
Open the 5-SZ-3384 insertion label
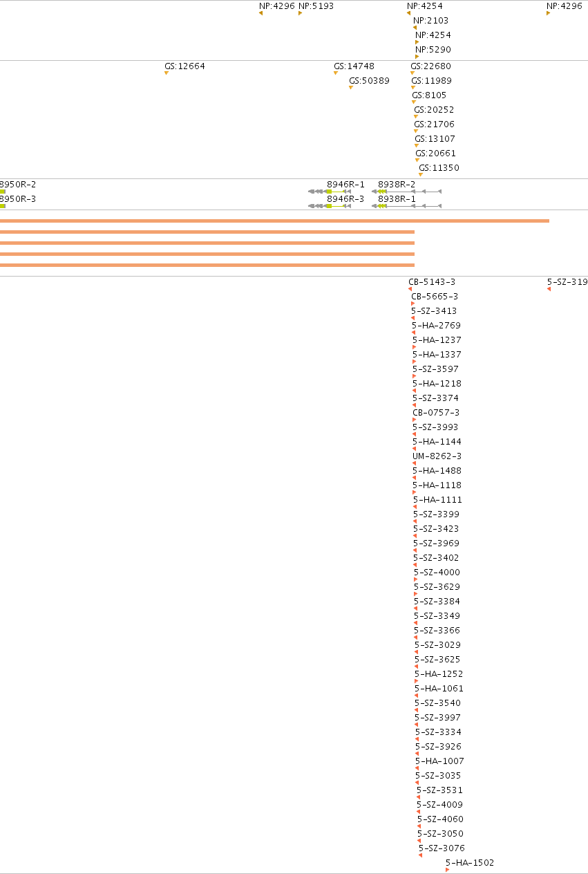pos(437,602)
